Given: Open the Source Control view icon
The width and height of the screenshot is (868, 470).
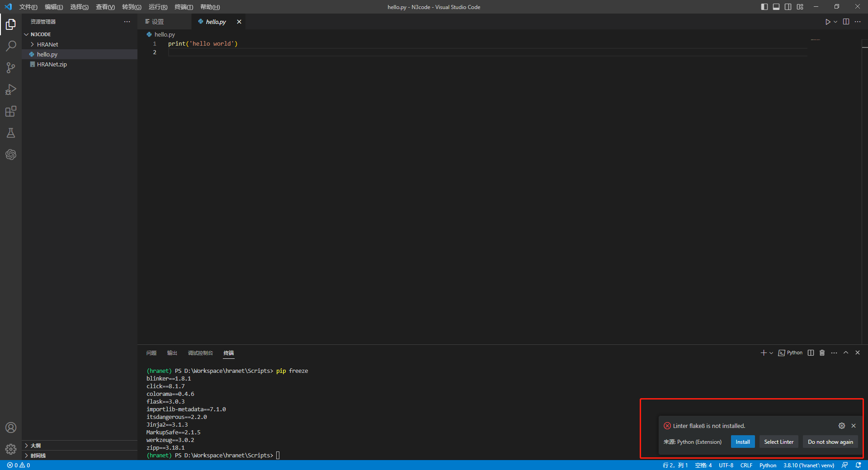Looking at the screenshot, I should 11,68.
